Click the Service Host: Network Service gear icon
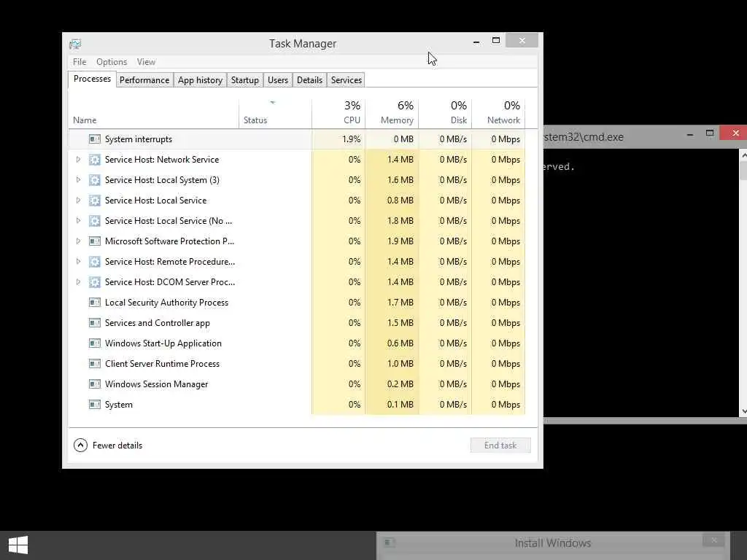 click(95, 160)
